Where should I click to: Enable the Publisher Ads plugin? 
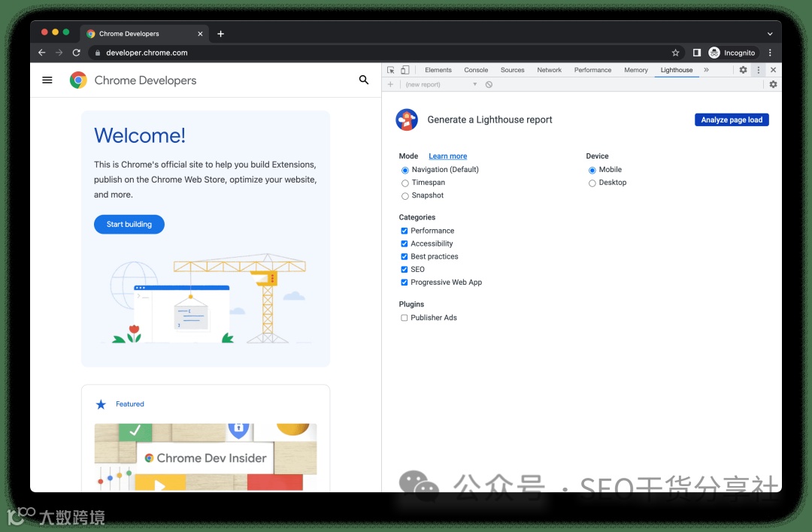[x=404, y=318]
